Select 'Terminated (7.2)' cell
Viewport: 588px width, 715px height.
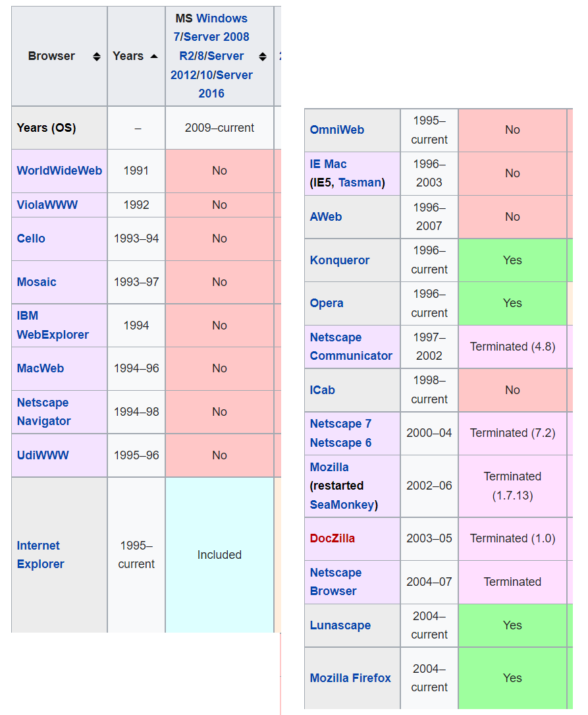512,433
